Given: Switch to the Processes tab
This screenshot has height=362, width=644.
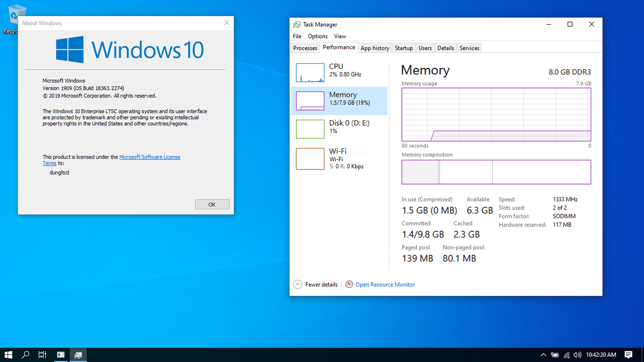Looking at the screenshot, I should [305, 48].
